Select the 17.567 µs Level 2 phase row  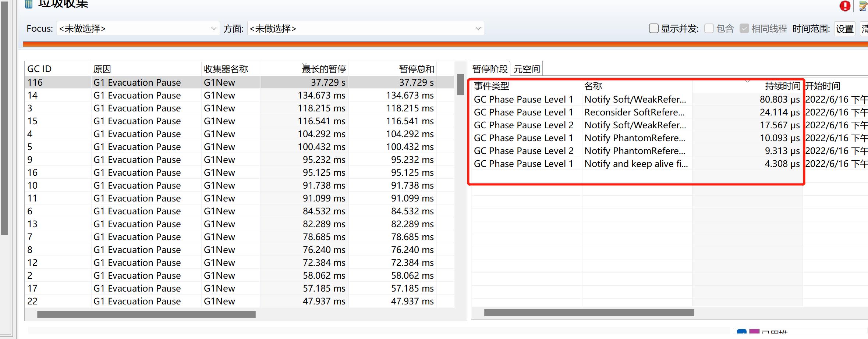(670, 125)
